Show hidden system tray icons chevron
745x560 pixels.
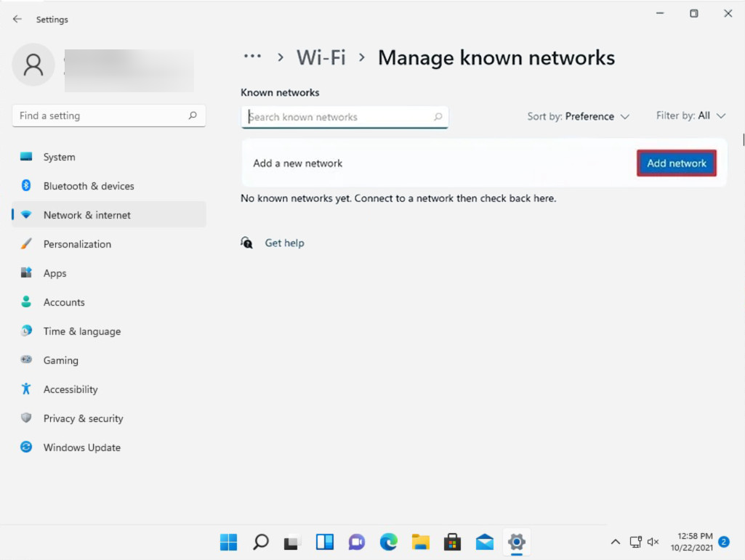(615, 542)
